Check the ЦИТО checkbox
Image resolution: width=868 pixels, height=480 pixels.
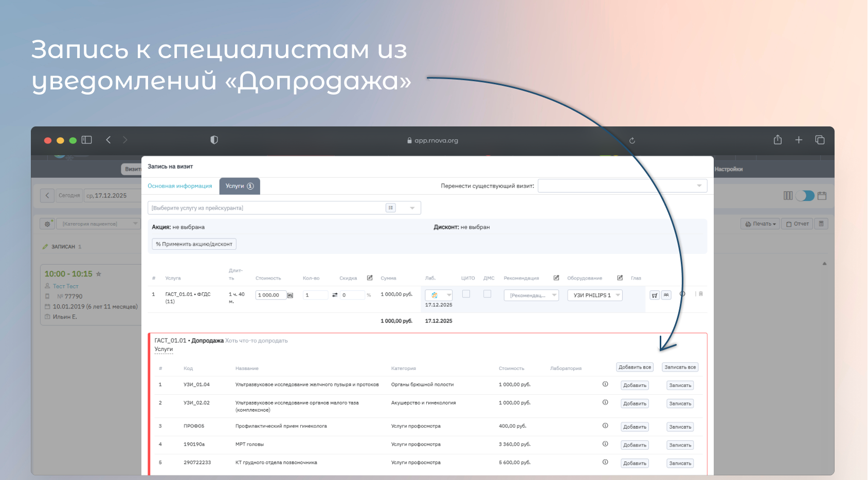click(466, 294)
